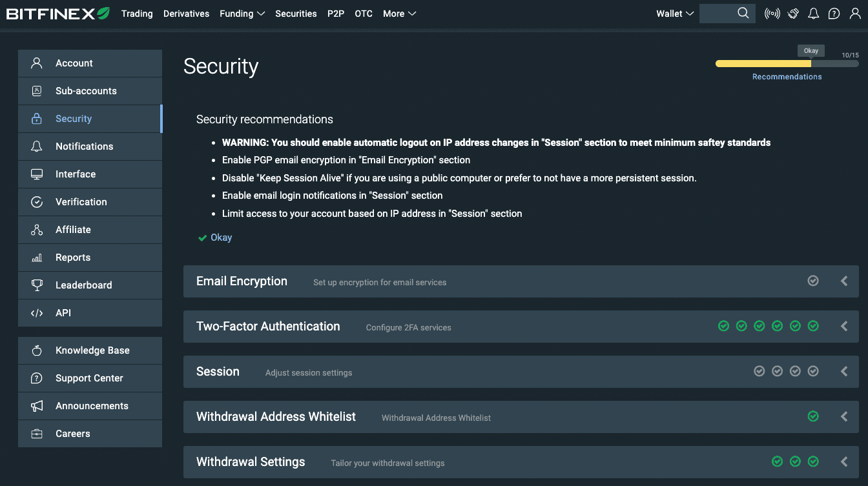Click the Withdrawal Address Whitelist heading
868x486 pixels.
pos(276,417)
